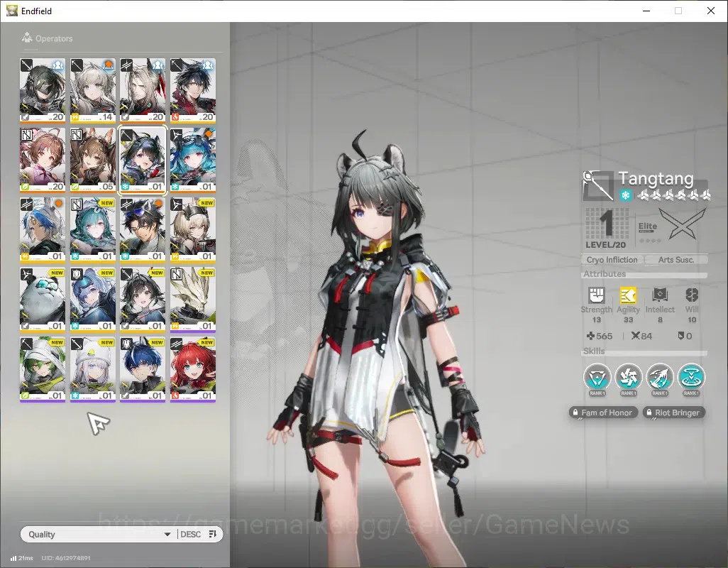Select the panda NEW operator card
The image size is (728, 568).
tap(43, 300)
